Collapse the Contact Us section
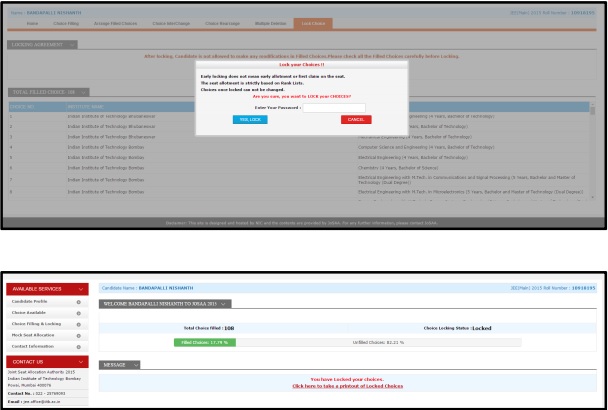 coord(80,361)
